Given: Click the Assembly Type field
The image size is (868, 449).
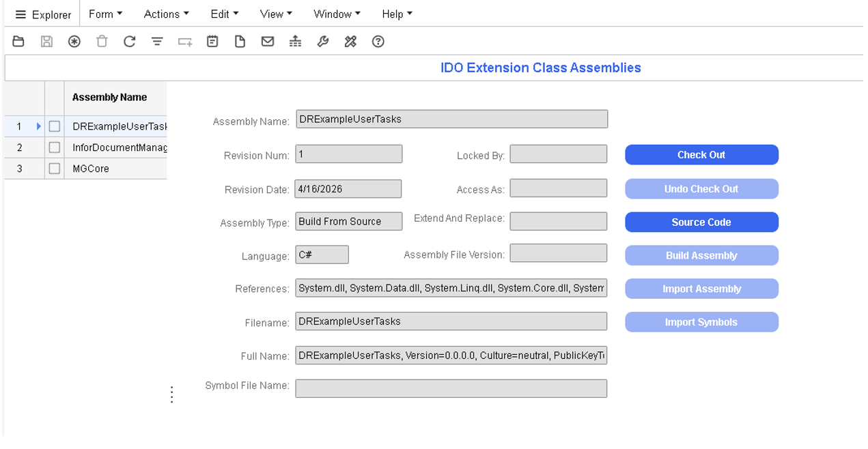Looking at the screenshot, I should [349, 222].
